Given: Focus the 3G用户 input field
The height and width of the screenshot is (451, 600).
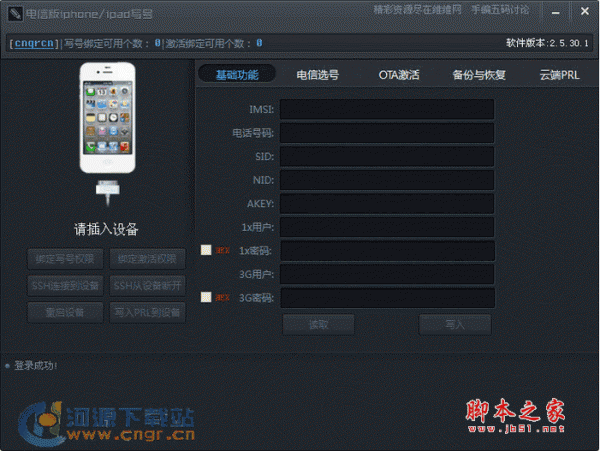Looking at the screenshot, I should coord(387,274).
